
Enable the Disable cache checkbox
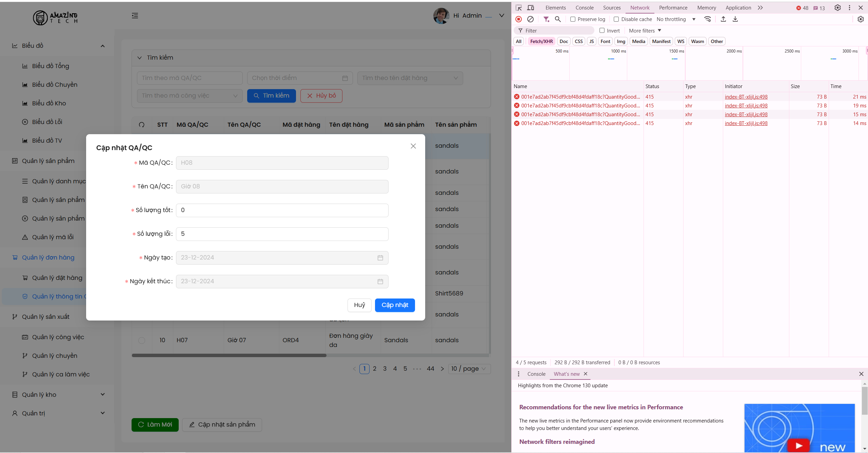tap(616, 19)
